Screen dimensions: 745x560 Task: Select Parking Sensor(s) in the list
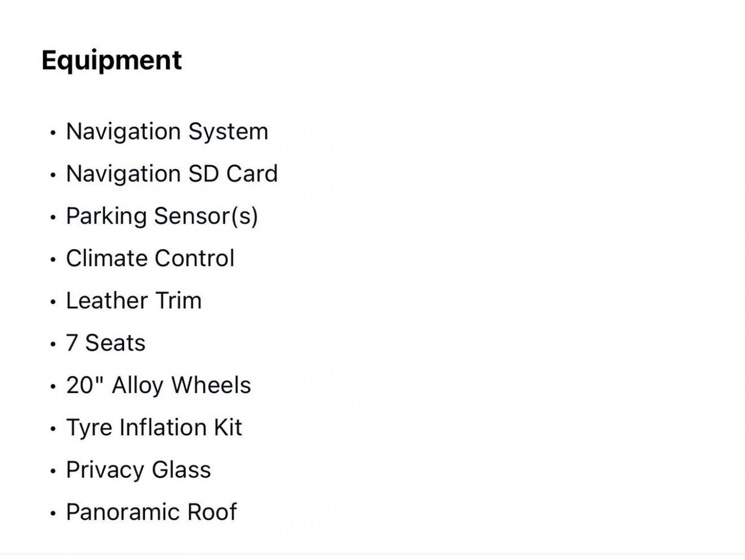tap(162, 216)
